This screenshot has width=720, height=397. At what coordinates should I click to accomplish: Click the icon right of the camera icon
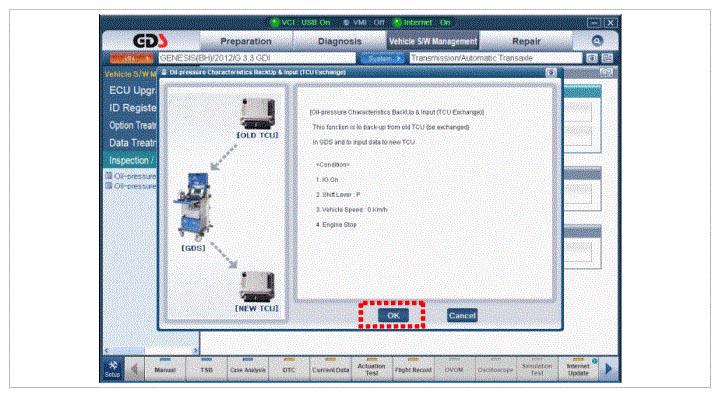coord(608,58)
